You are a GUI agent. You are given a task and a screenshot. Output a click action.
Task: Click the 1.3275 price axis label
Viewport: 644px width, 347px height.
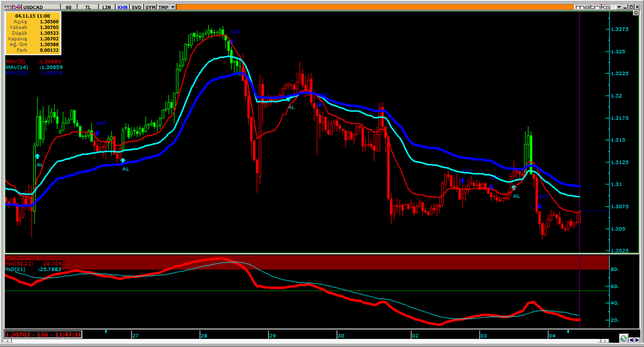(620, 29)
